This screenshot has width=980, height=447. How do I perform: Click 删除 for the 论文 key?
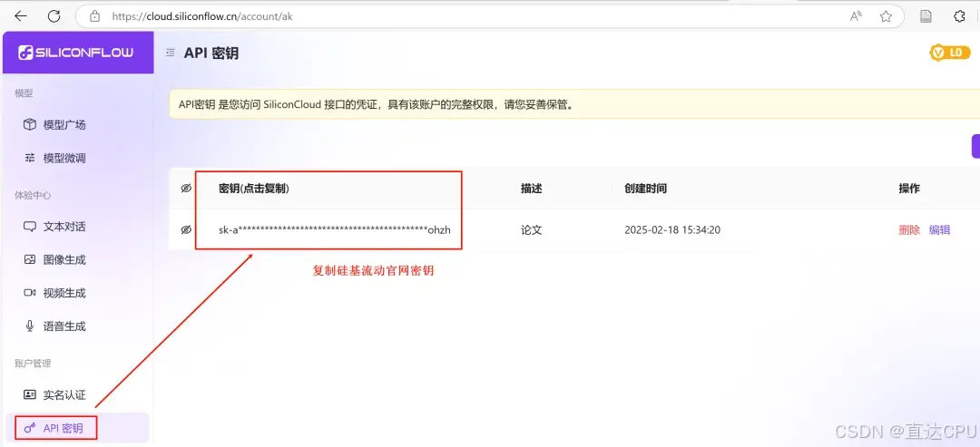tap(909, 229)
